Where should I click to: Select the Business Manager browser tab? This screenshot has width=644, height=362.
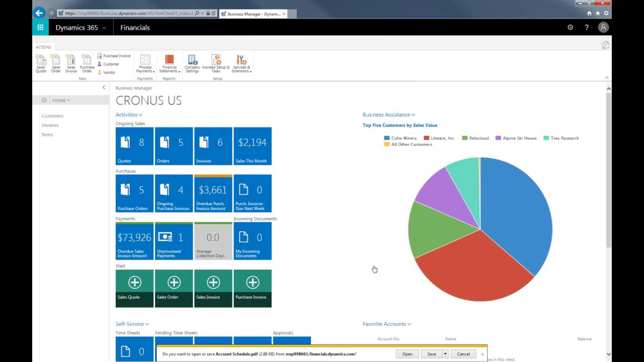coord(253,14)
